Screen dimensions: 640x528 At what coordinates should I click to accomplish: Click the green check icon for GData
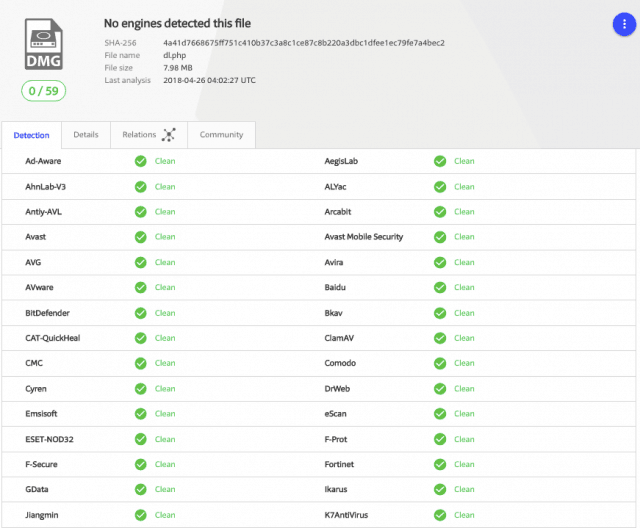click(x=140, y=489)
